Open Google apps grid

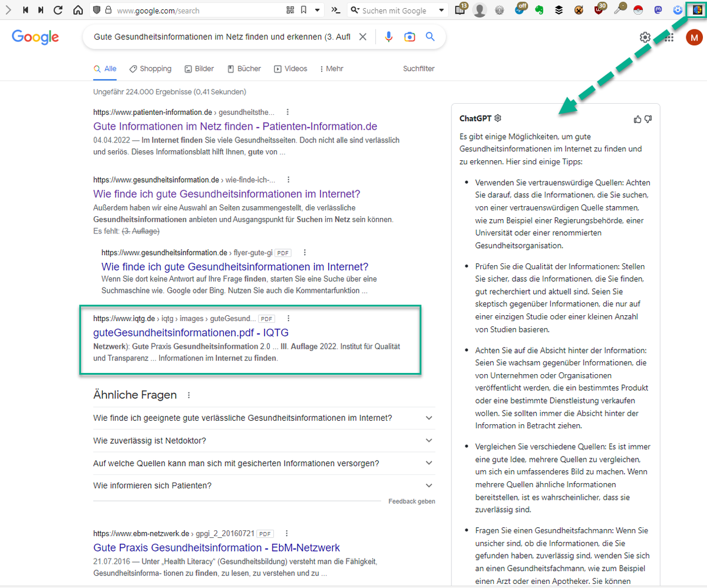tap(669, 38)
